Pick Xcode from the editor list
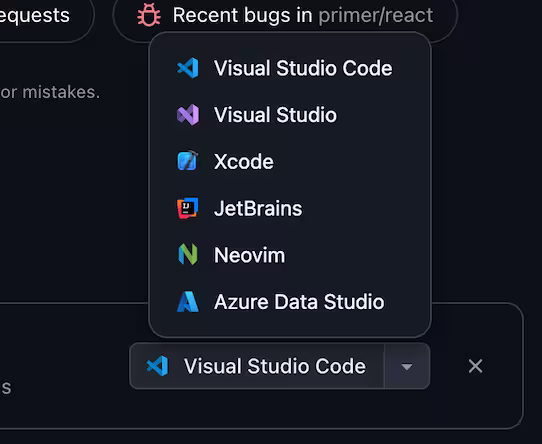 tap(290, 161)
